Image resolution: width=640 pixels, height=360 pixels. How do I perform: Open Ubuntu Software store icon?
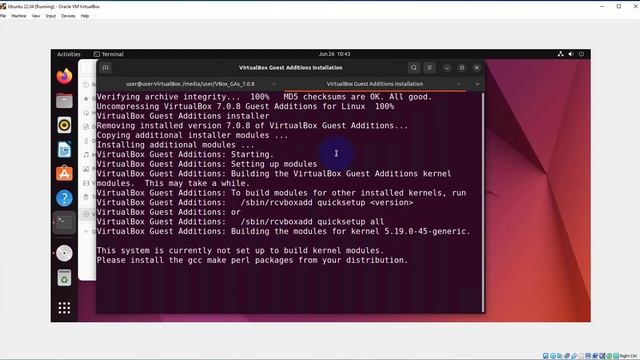click(x=64, y=174)
